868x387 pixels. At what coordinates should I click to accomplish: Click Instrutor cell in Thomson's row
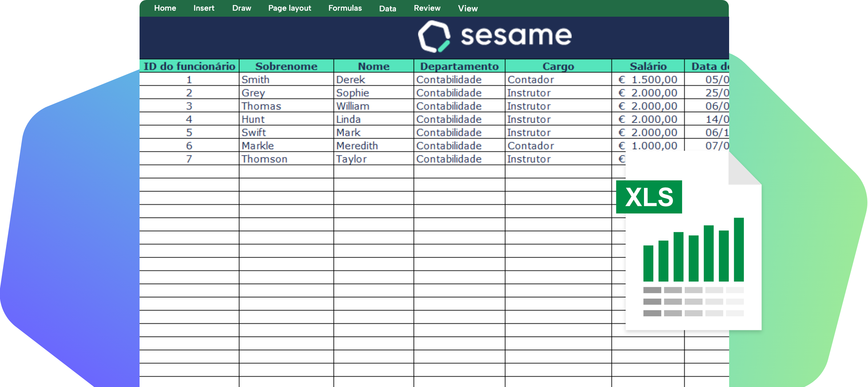click(x=558, y=159)
